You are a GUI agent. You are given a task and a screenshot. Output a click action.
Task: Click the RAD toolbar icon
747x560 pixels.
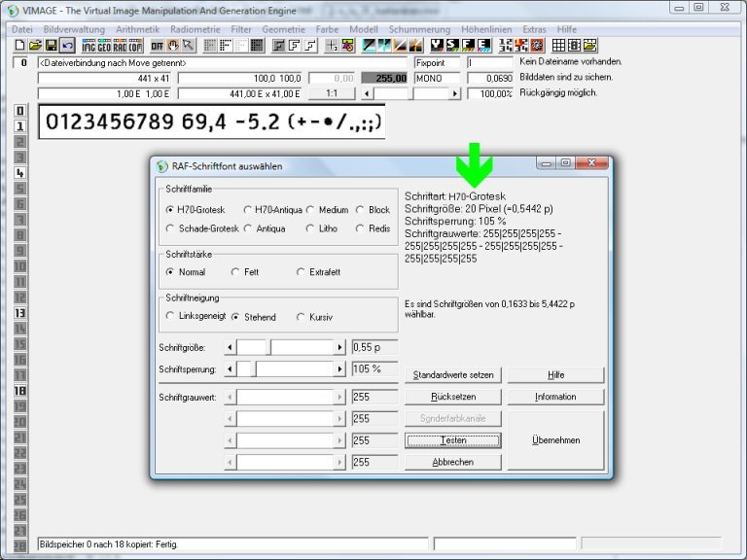120,46
